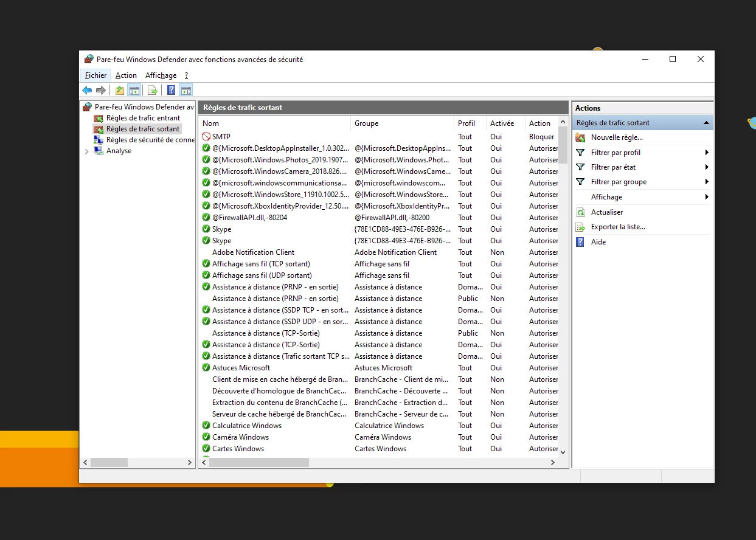Viewport: 756px width, 540px height.
Task: Click the blocked icon beside SMTP rule
Action: tap(206, 137)
